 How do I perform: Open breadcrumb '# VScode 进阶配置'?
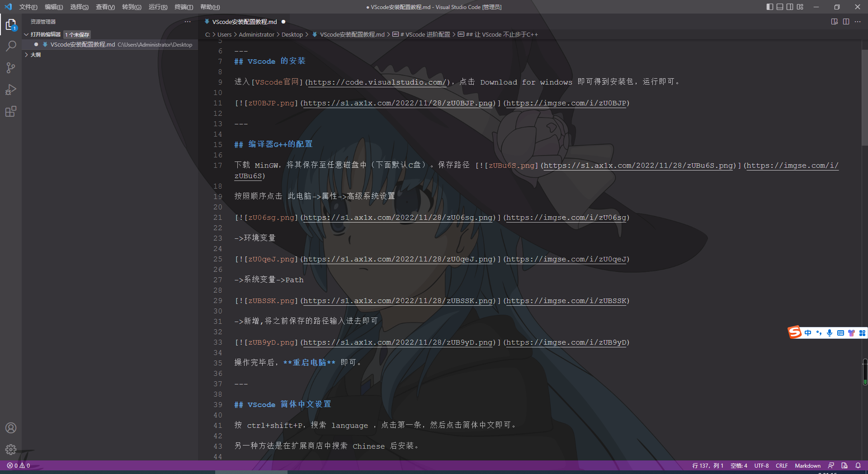point(421,34)
